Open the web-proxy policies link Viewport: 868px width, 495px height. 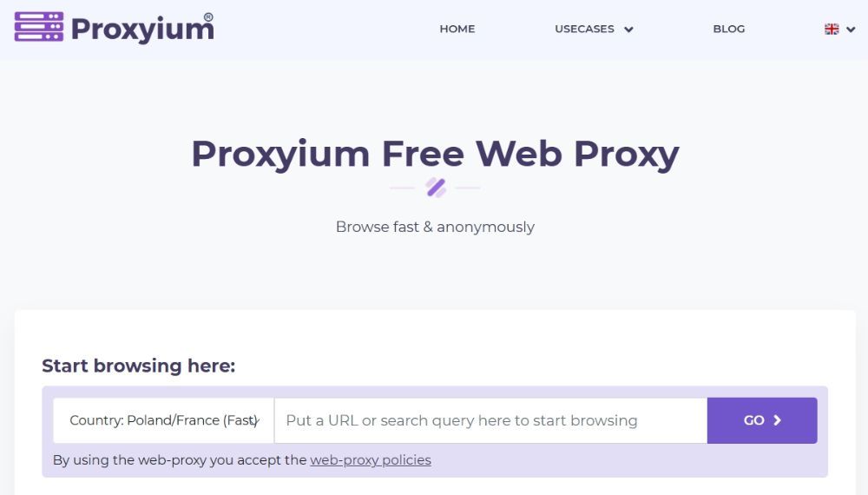click(371, 460)
